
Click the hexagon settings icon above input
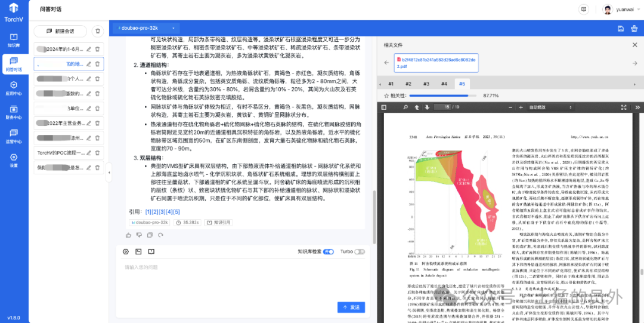click(126, 251)
